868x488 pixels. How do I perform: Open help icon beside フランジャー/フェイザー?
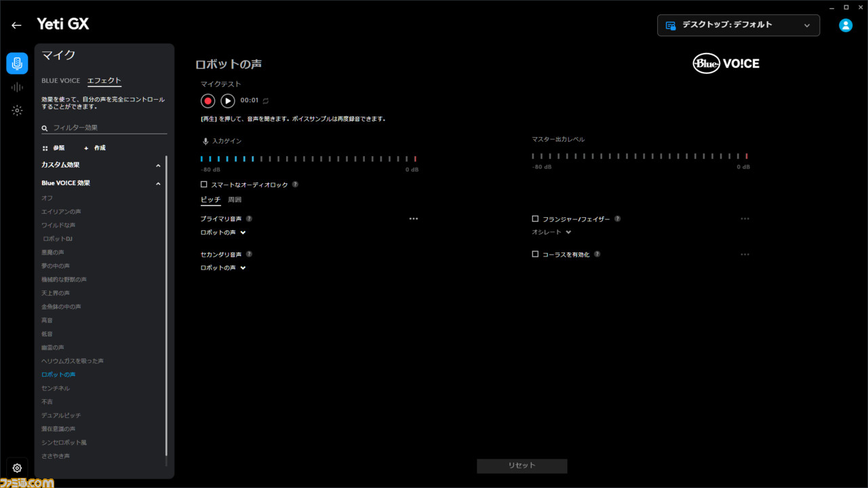[617, 219]
